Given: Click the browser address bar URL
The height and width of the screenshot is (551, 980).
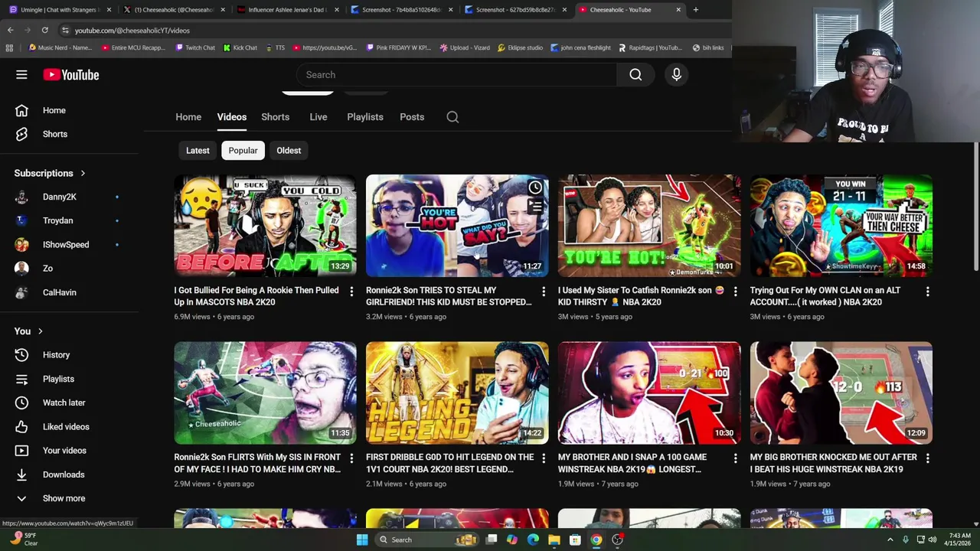Looking at the screenshot, I should [x=132, y=31].
